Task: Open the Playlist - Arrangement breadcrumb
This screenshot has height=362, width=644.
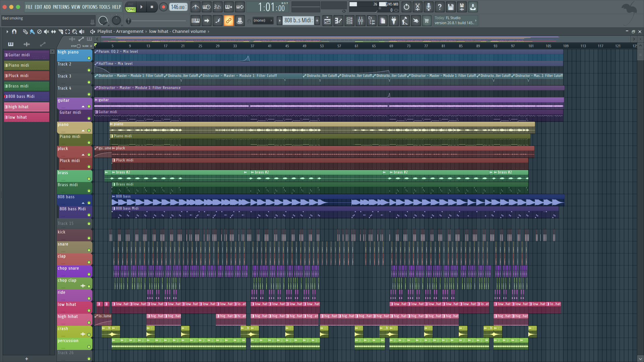Action: 120,32
